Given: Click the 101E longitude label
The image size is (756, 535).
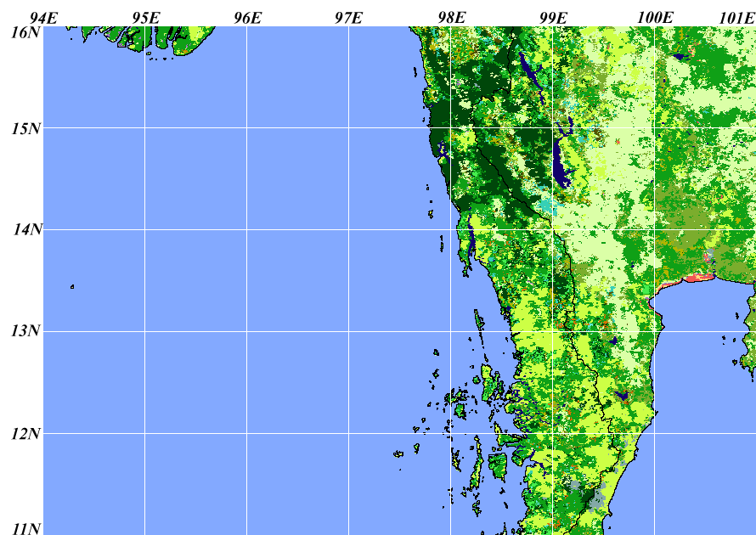Looking at the screenshot, I should pos(736,19).
